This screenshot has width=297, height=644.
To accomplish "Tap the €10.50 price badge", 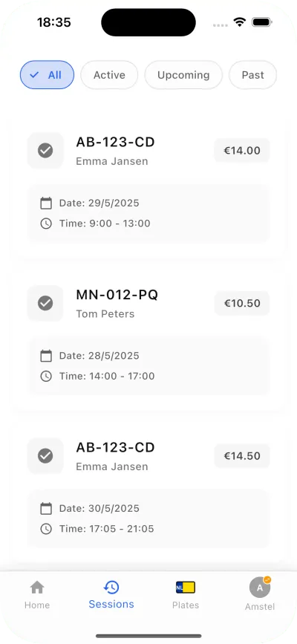I will click(x=242, y=303).
